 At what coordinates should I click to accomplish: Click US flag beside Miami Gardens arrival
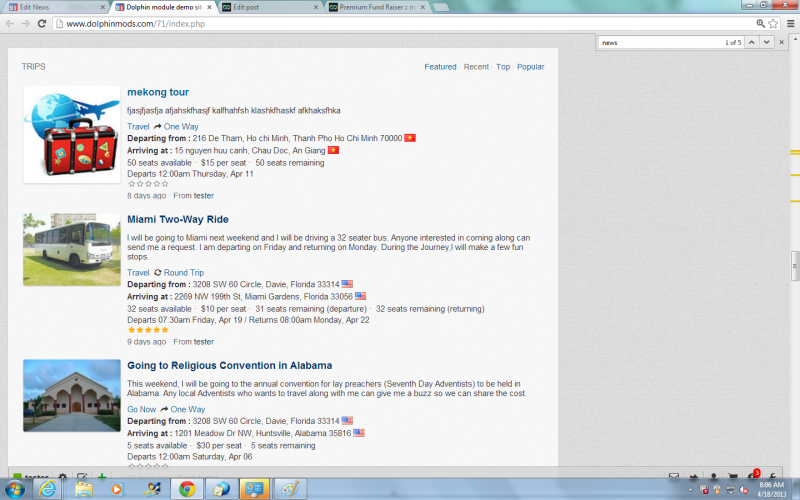pyautogui.click(x=360, y=296)
